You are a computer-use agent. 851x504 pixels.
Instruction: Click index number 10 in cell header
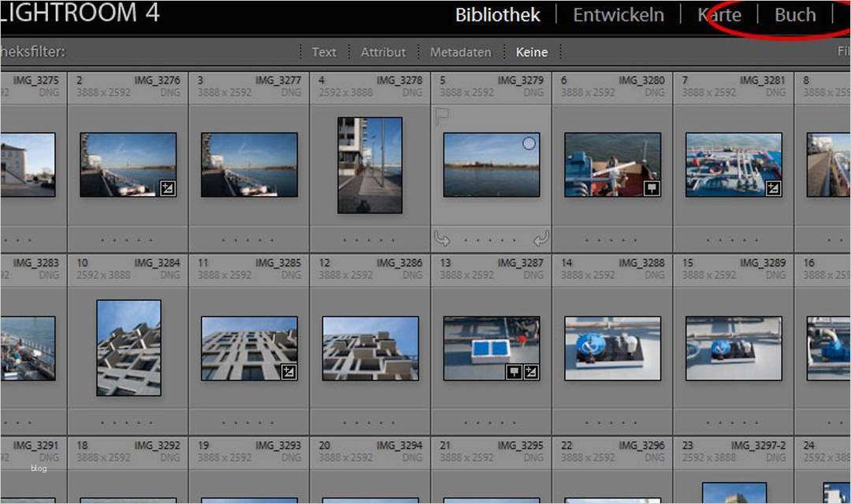point(82,262)
